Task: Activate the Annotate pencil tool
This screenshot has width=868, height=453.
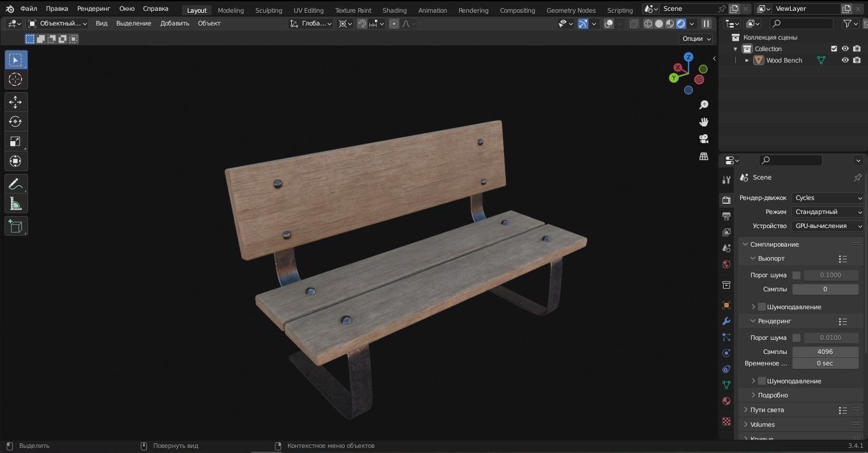Action: [x=16, y=184]
